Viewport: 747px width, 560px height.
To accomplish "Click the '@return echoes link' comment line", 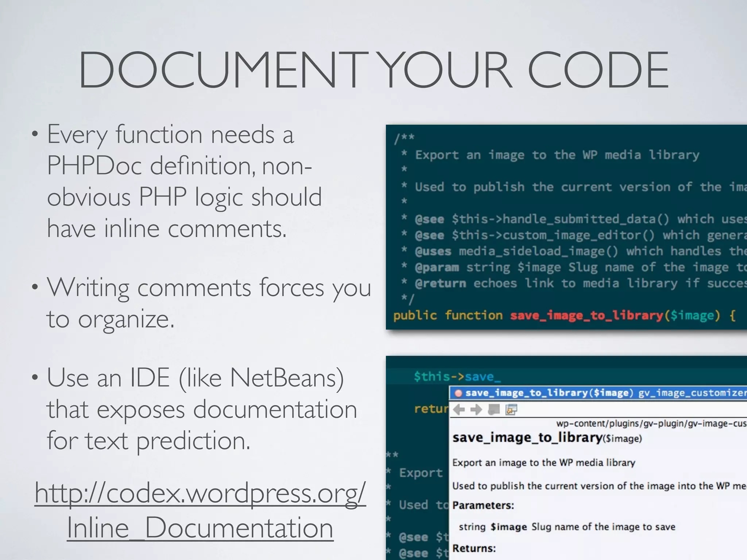I will [574, 283].
